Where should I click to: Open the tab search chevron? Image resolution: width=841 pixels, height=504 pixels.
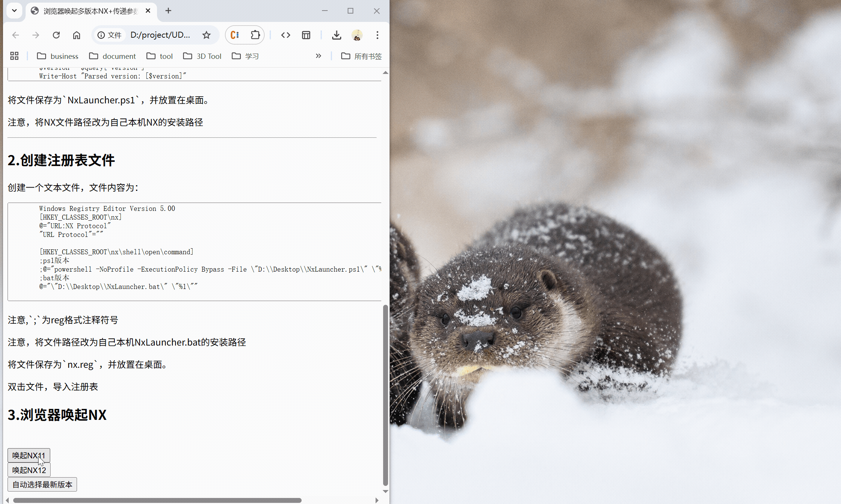coord(14,11)
